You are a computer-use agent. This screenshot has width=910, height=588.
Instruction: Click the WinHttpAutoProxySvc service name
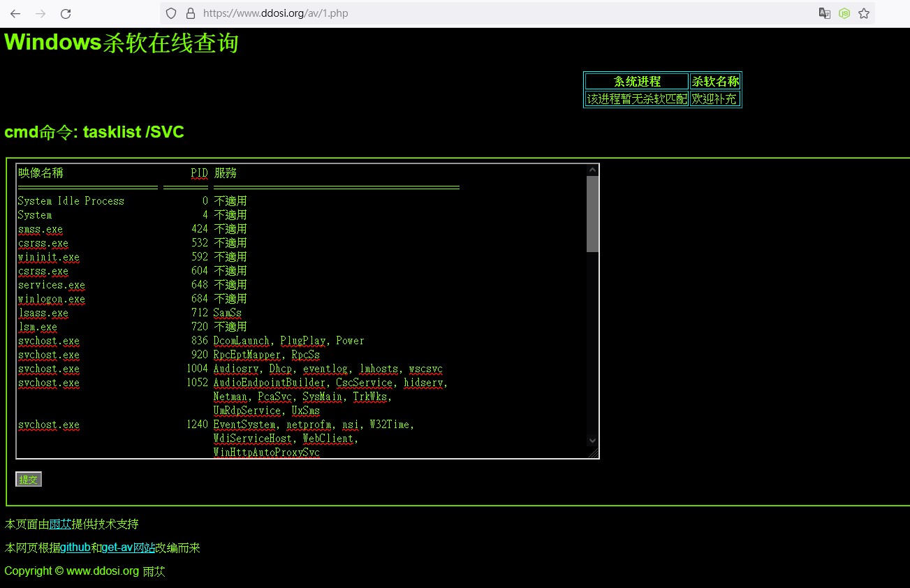[267, 453]
